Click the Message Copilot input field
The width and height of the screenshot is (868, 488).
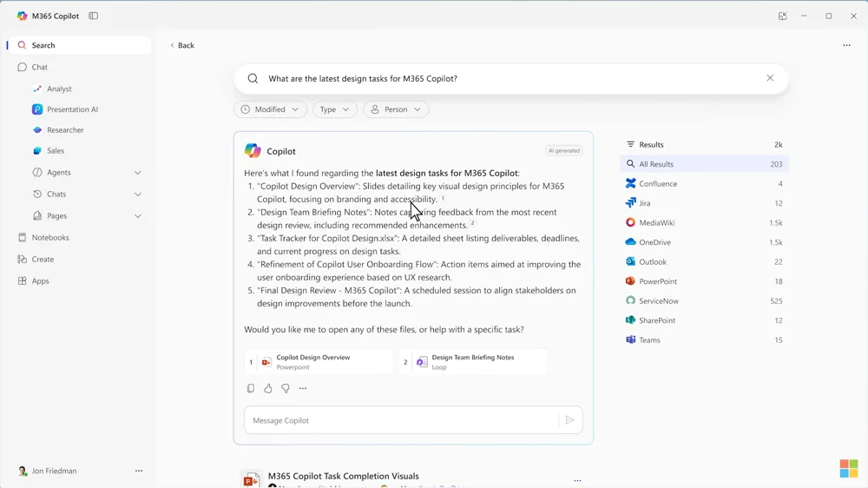tap(399, 420)
